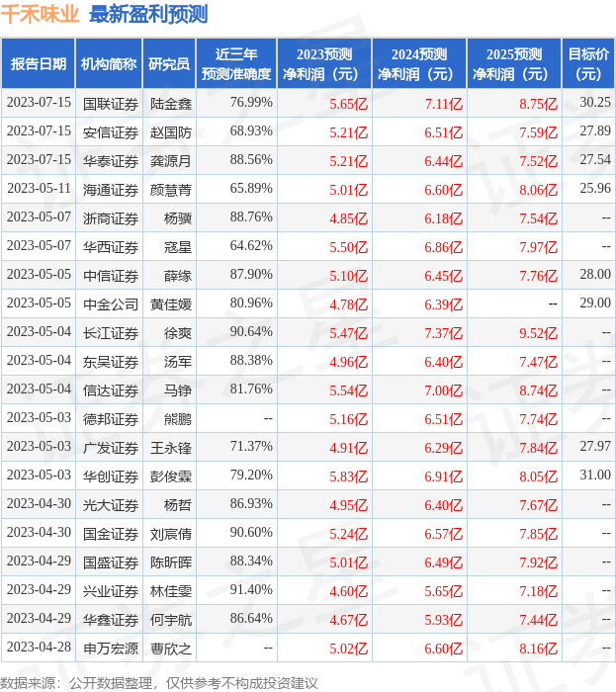Image resolution: width=616 pixels, height=692 pixels.
Task: Click 国金证券 institution cell
Action: 111,534
